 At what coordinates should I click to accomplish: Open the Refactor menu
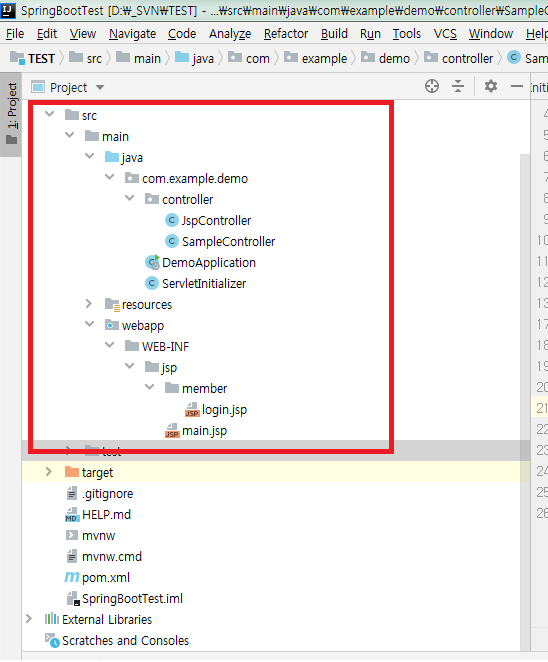pyautogui.click(x=286, y=34)
